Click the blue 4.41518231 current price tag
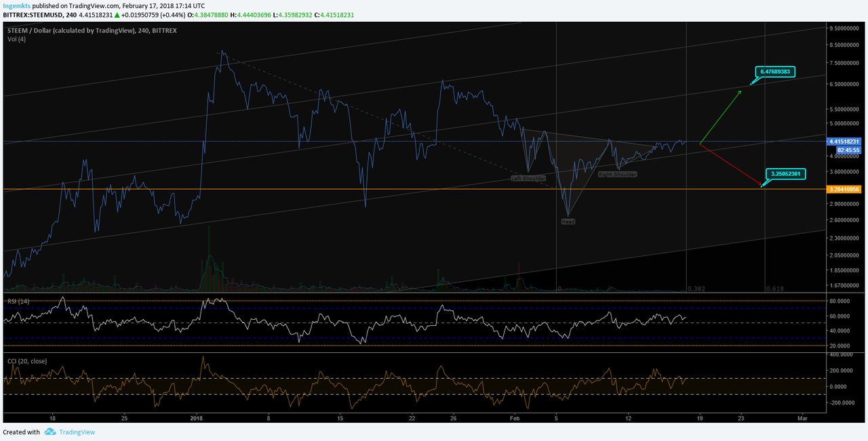 point(844,142)
